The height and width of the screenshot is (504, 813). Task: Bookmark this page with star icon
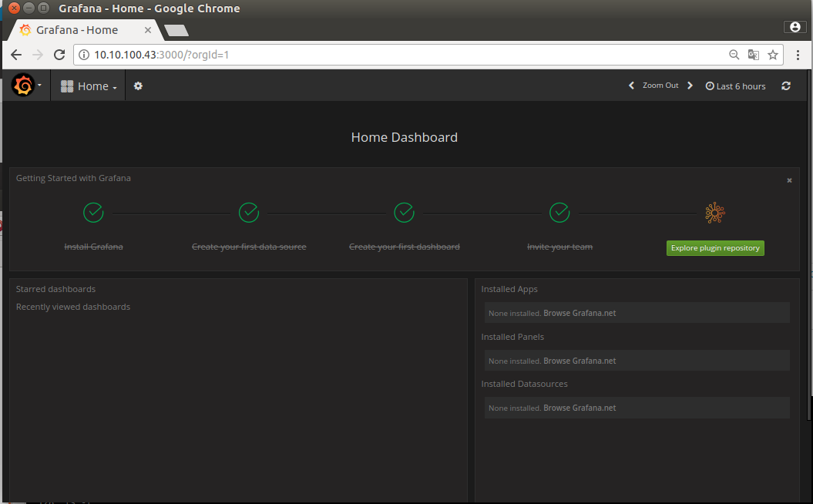[x=773, y=55]
